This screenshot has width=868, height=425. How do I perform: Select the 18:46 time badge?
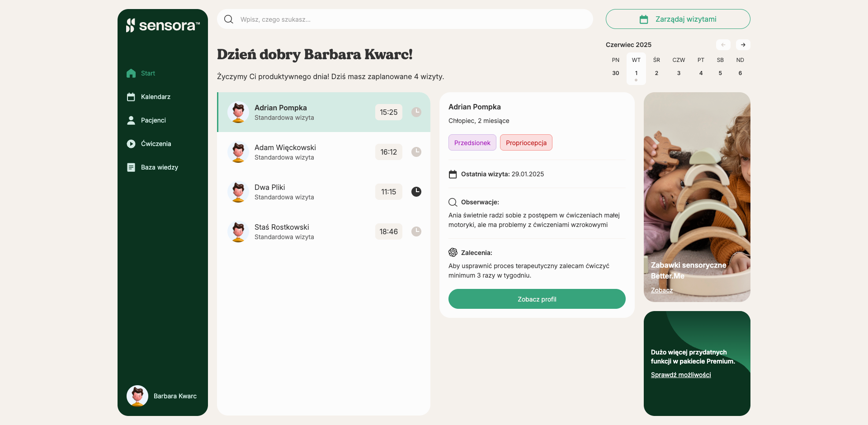click(x=389, y=231)
